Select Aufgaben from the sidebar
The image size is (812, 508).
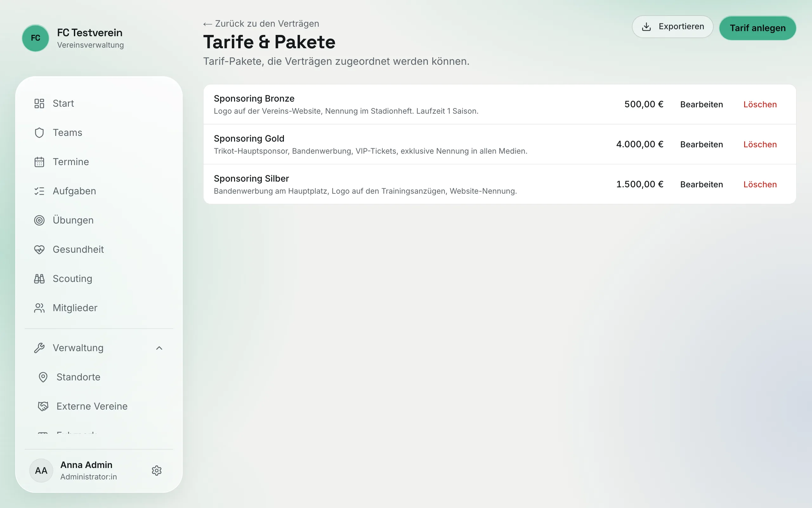point(99,191)
